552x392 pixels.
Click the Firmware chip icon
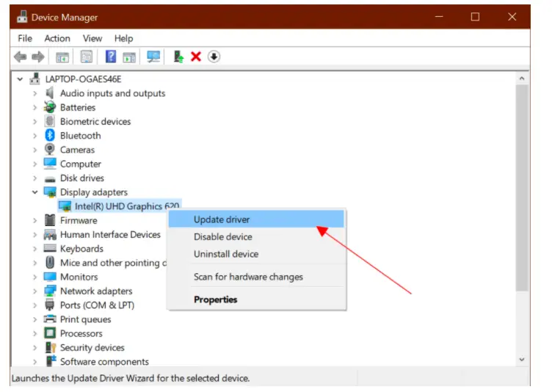point(50,220)
